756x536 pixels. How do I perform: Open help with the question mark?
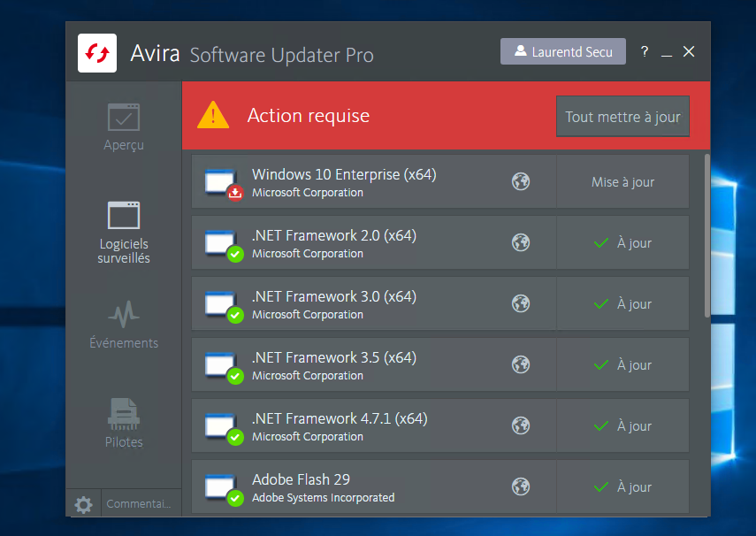(645, 51)
